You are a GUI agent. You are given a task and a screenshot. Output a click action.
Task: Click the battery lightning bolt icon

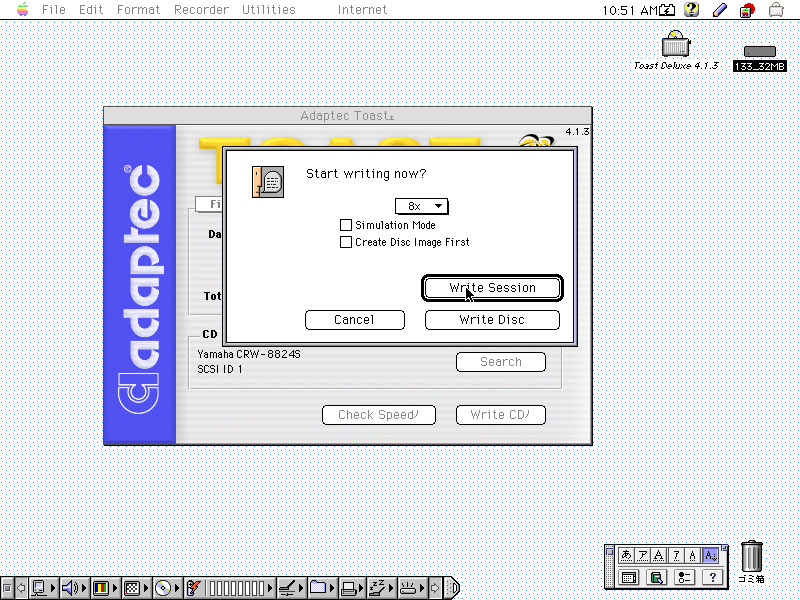pyautogui.click(x=194, y=588)
